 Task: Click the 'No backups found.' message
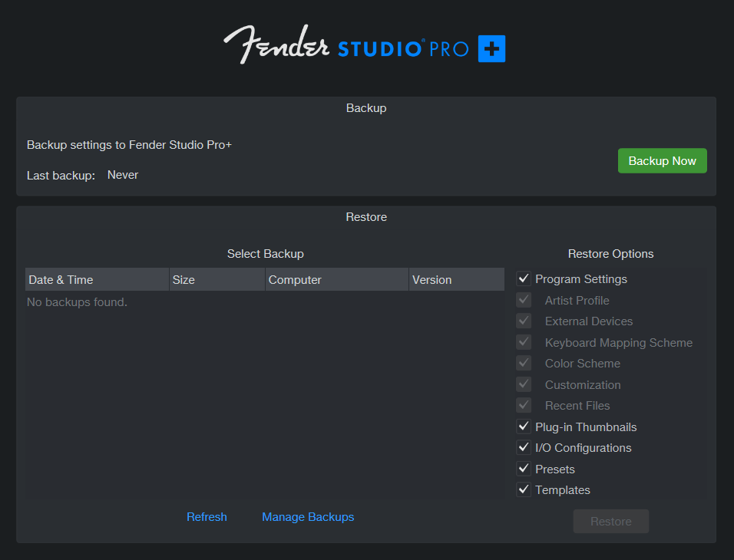(77, 302)
